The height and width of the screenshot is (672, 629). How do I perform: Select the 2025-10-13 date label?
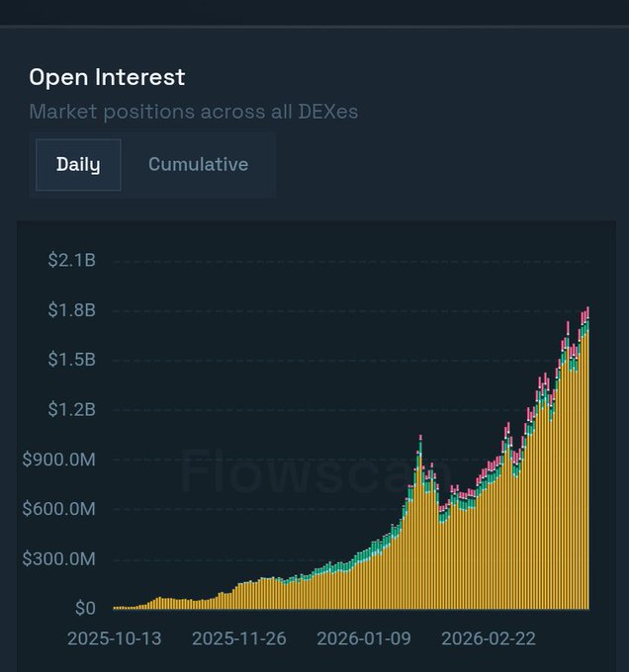(114, 638)
